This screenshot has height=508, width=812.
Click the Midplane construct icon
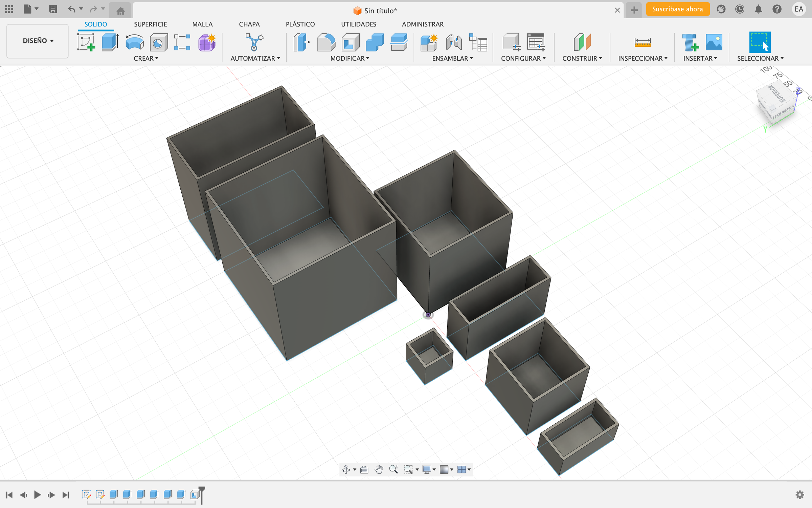point(582,42)
